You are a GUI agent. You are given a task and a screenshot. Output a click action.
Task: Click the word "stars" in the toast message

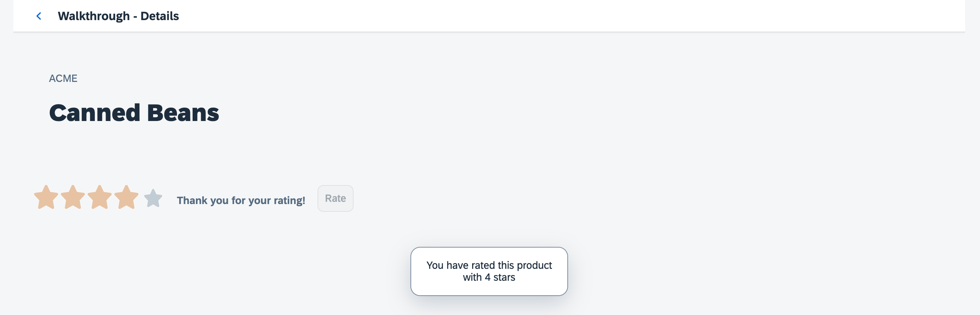click(x=504, y=277)
